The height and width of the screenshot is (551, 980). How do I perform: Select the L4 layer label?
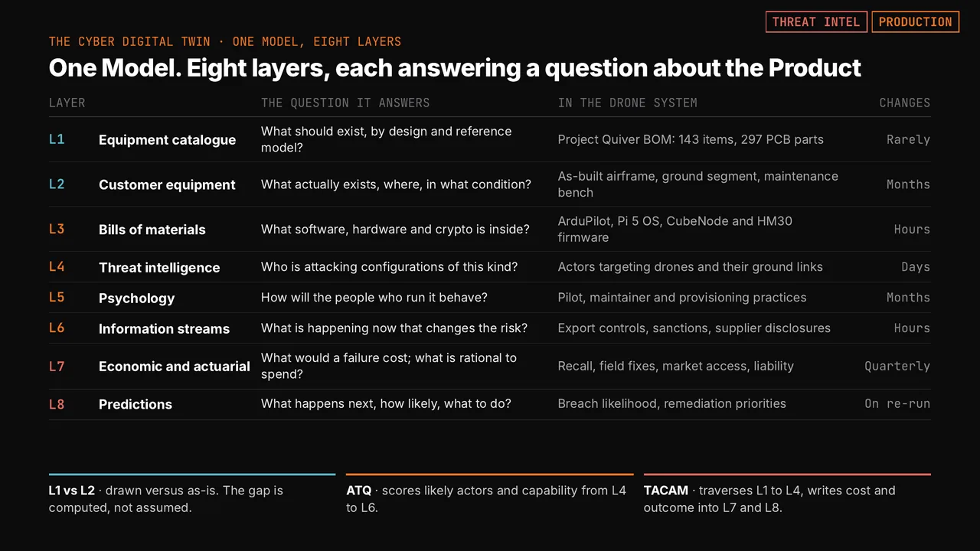[57, 267]
